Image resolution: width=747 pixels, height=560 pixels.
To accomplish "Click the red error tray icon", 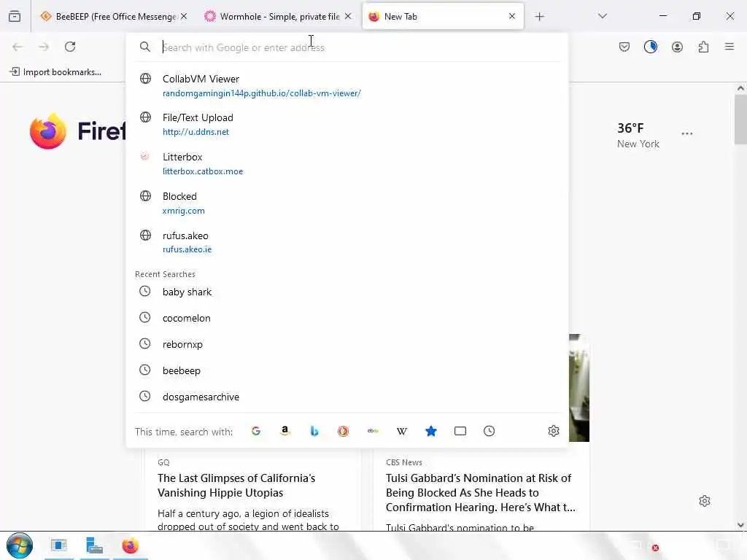I will click(656, 548).
